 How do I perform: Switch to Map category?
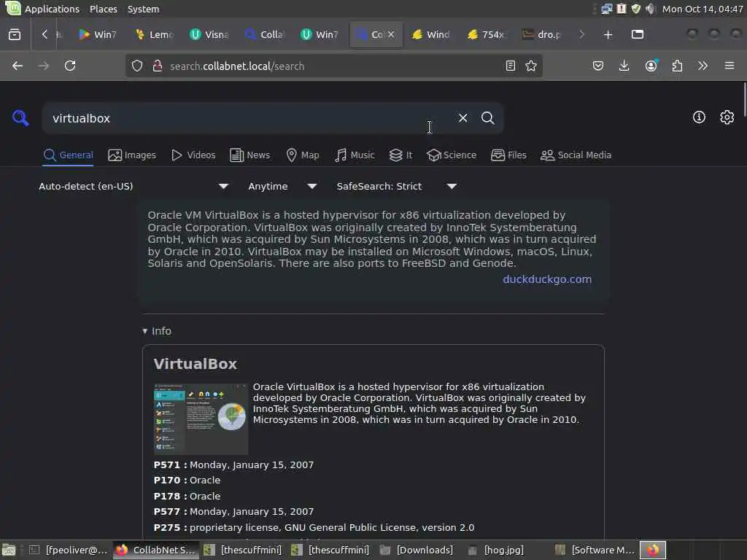[x=303, y=155]
